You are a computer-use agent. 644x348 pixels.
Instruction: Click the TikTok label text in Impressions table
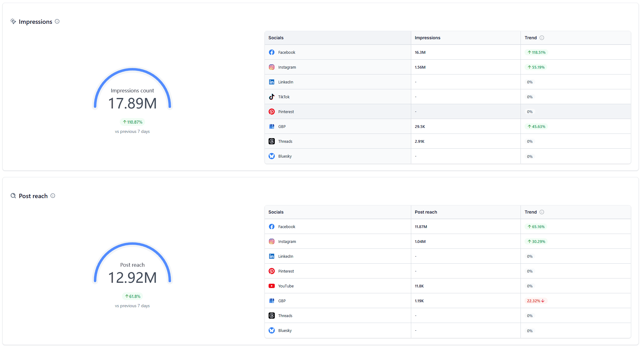click(284, 97)
